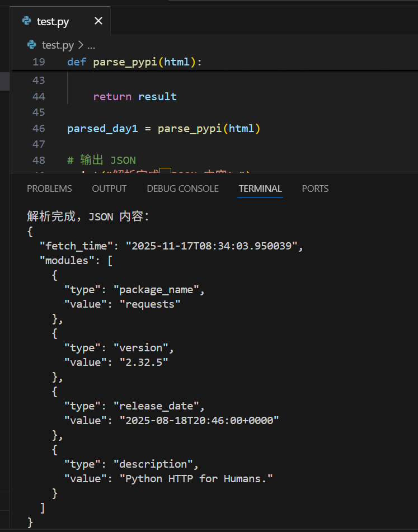Click the Python icon on test.py tab
This screenshot has width=418, height=532.
pyautogui.click(x=26, y=21)
